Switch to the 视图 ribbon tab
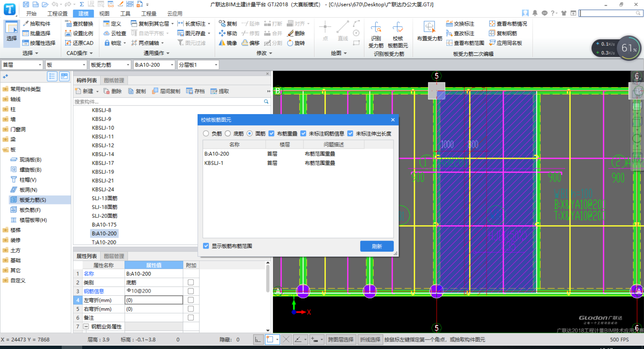The image size is (644, 349). pos(104,13)
